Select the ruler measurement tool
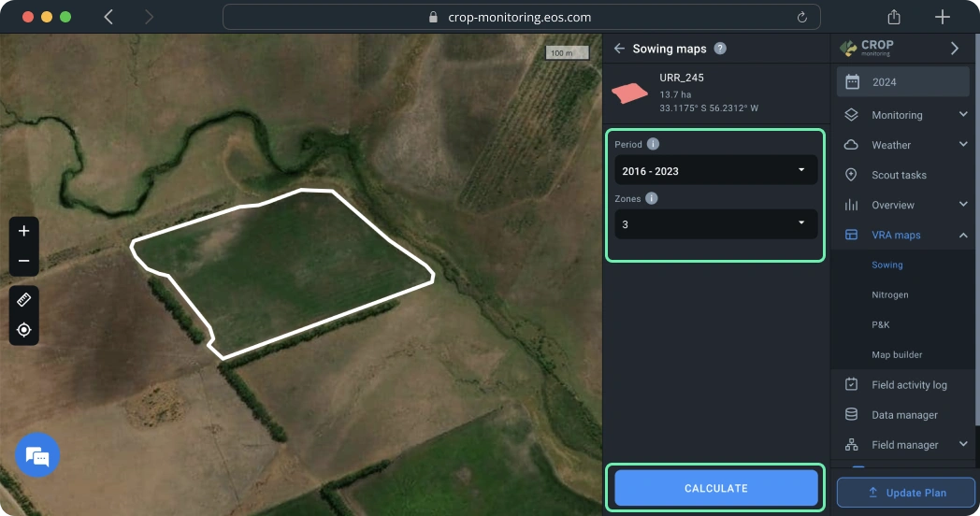980x516 pixels. (x=24, y=300)
